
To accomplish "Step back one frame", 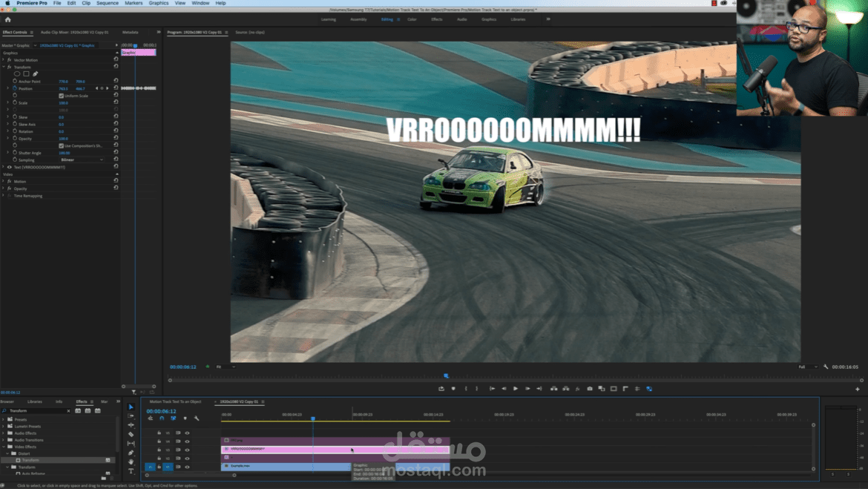I will coord(504,389).
